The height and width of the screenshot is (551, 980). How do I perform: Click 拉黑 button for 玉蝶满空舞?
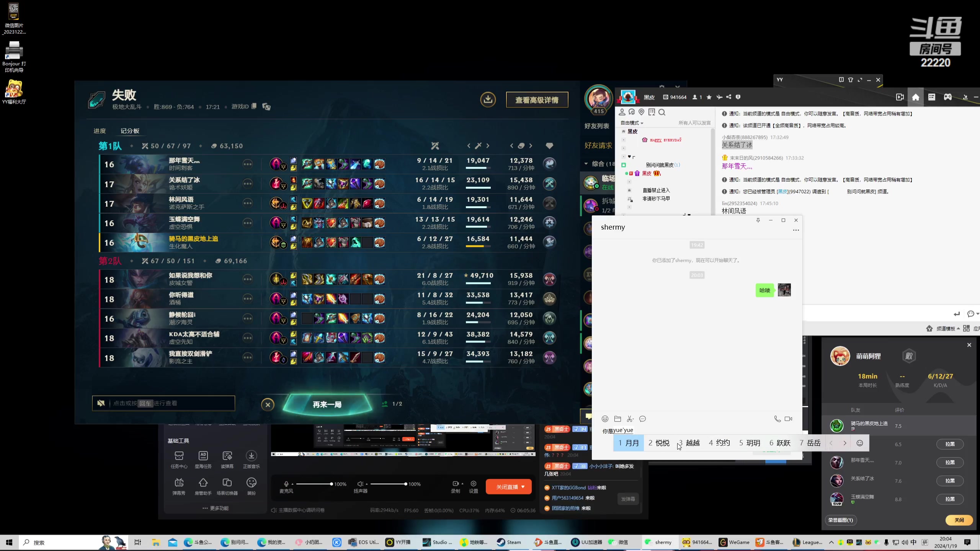(950, 499)
